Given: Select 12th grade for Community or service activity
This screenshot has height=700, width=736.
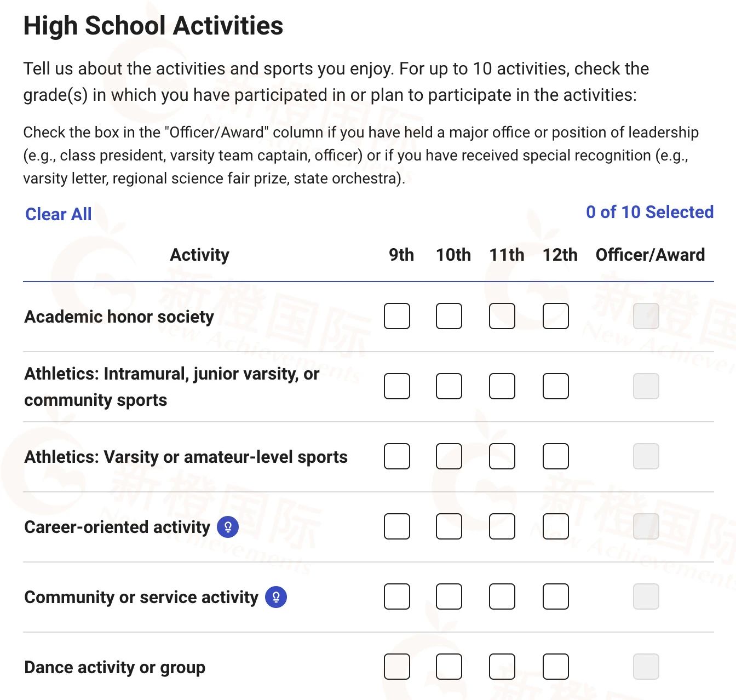Looking at the screenshot, I should click(556, 596).
